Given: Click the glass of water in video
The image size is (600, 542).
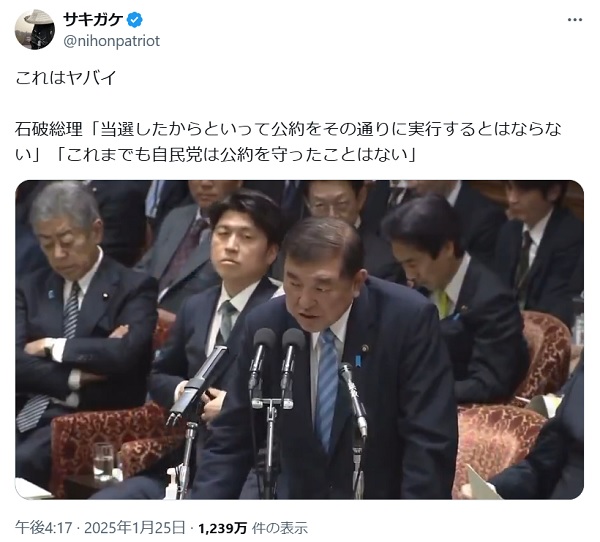Looking at the screenshot, I should (x=103, y=462).
